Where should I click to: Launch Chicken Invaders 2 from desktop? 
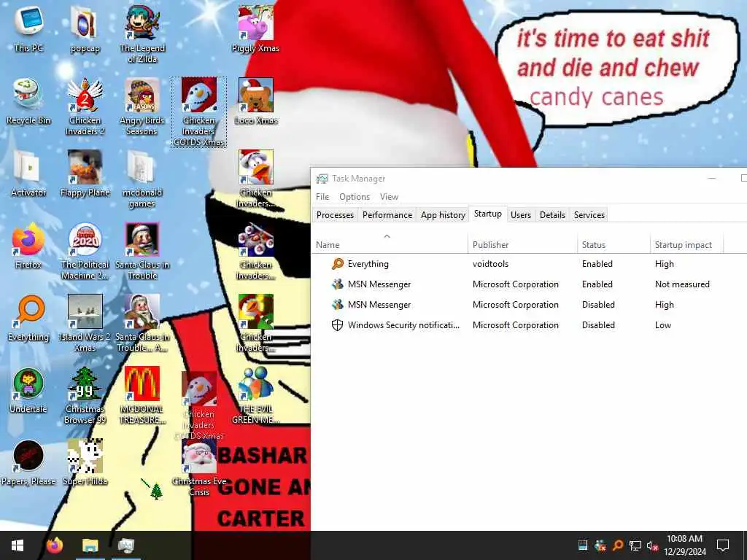(x=85, y=106)
